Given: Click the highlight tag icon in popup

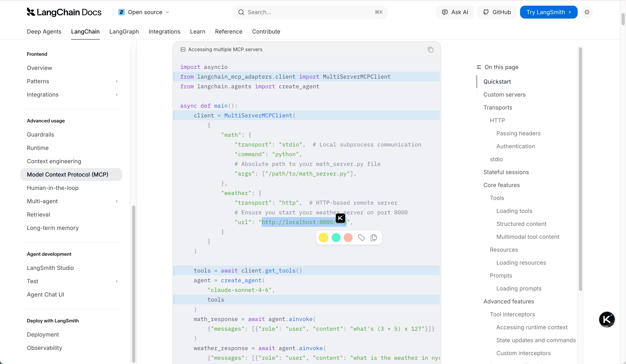Looking at the screenshot, I should (362, 238).
